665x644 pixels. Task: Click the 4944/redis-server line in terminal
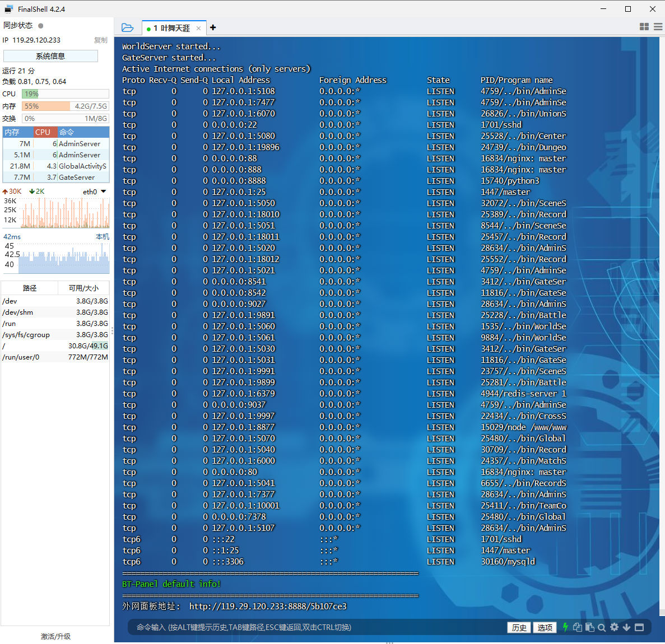pyautogui.click(x=523, y=394)
